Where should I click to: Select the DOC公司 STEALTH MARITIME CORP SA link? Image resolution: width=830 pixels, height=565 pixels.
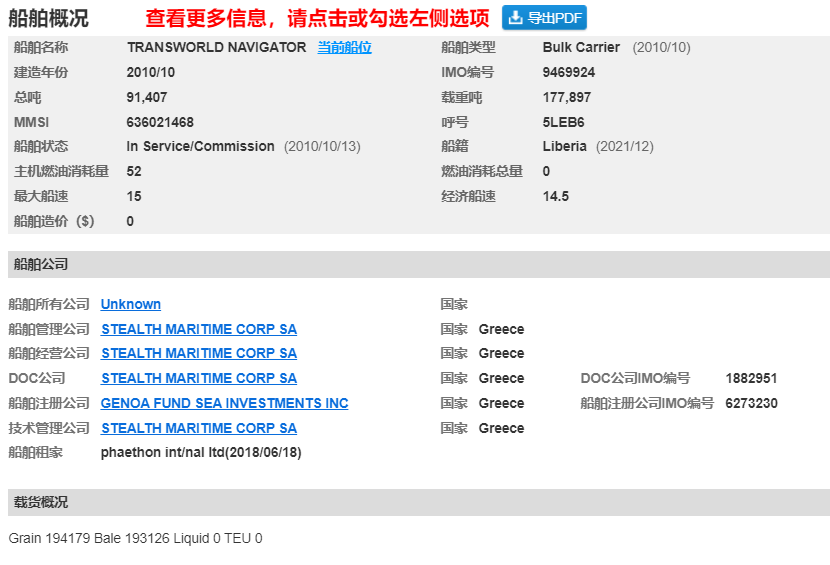(198, 378)
